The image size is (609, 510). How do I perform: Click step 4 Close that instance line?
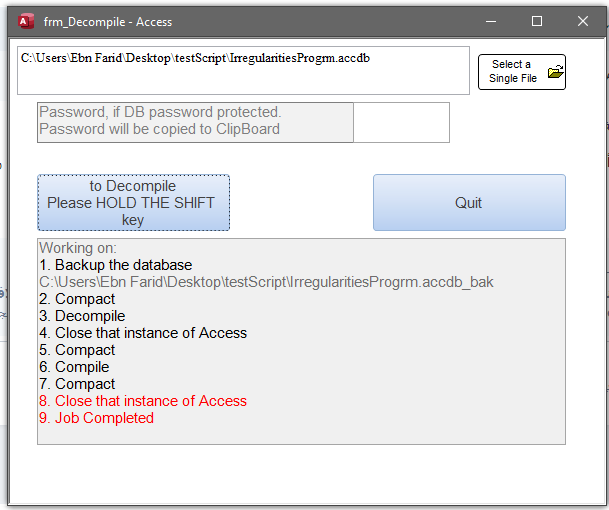click(143, 333)
